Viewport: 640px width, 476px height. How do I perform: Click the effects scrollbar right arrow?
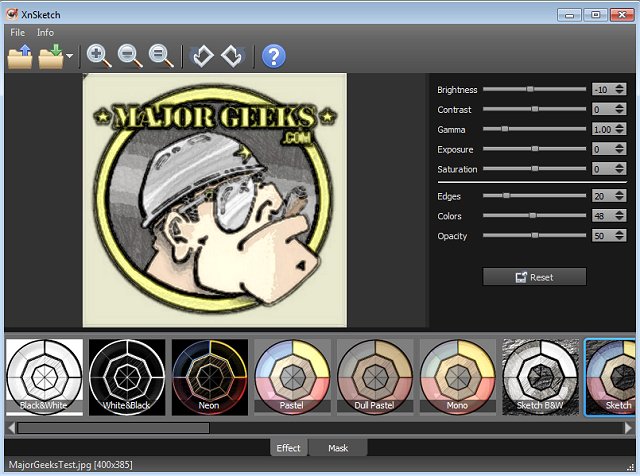[628, 428]
